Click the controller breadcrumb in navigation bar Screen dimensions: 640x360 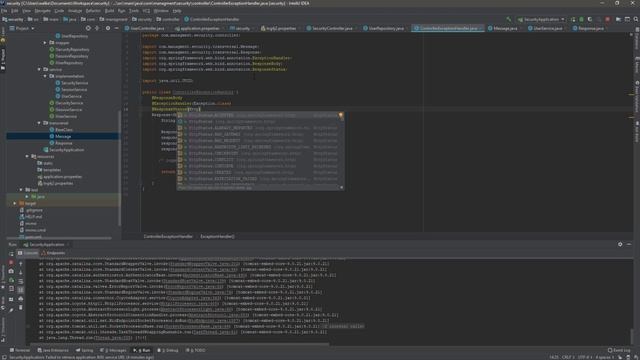pos(168,19)
